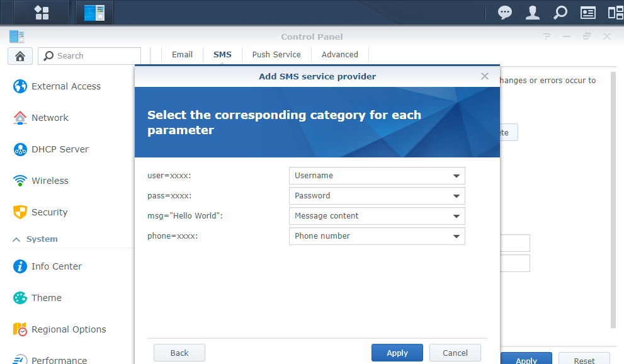The width and height of the screenshot is (624, 364).
Task: Open the pilot view icon
Action: (616, 13)
